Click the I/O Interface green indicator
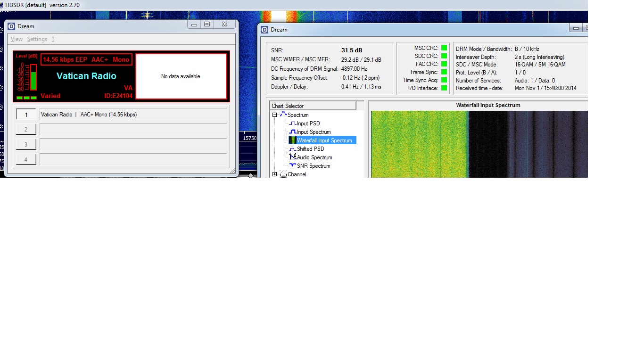 click(444, 88)
